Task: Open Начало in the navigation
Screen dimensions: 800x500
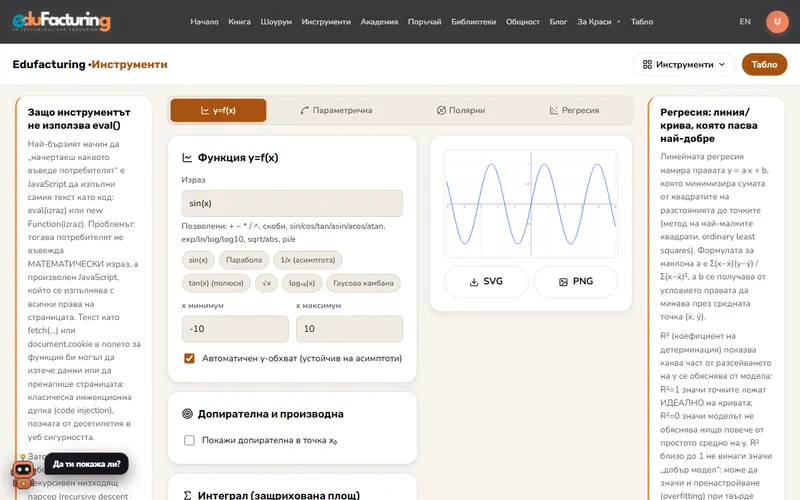Action: [x=204, y=21]
